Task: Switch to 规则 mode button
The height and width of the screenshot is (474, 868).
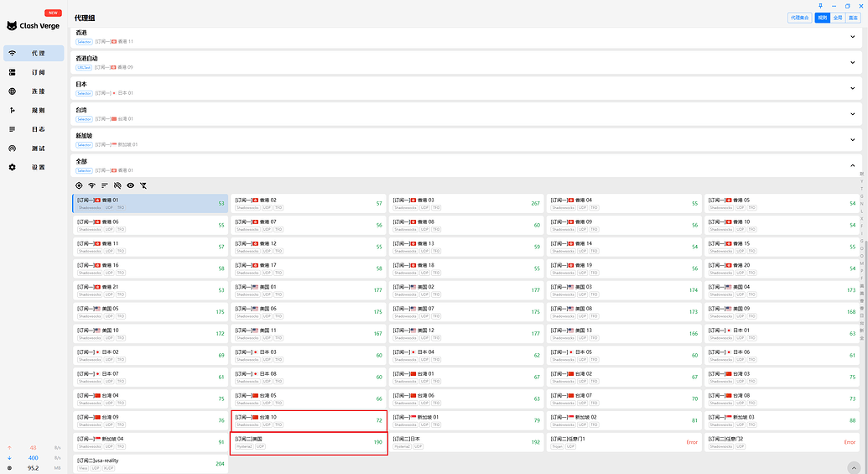Action: pyautogui.click(x=823, y=18)
